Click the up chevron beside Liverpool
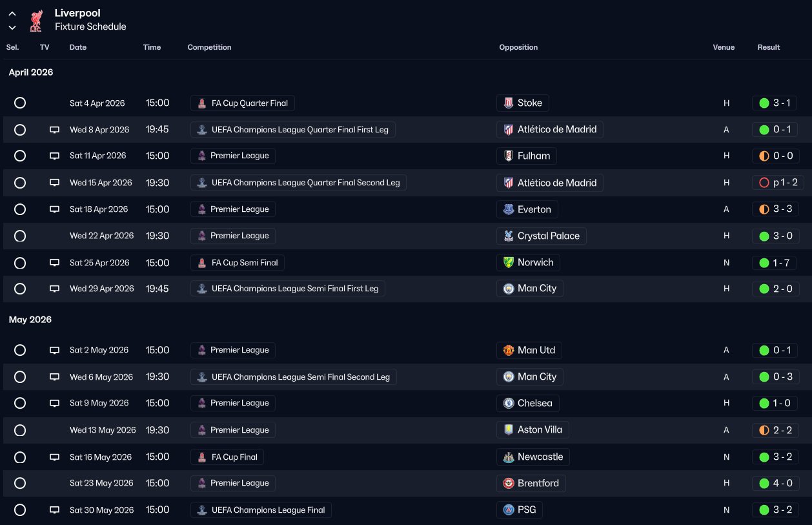 pos(12,14)
